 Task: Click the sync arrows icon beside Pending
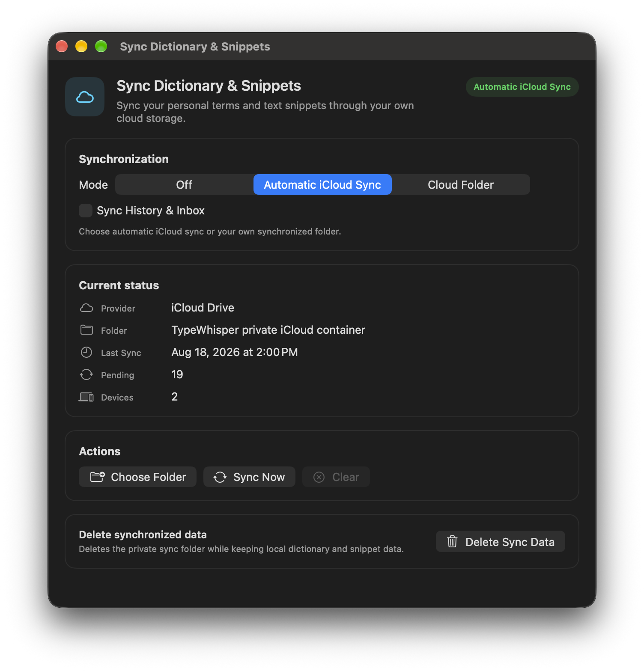pyautogui.click(x=86, y=375)
